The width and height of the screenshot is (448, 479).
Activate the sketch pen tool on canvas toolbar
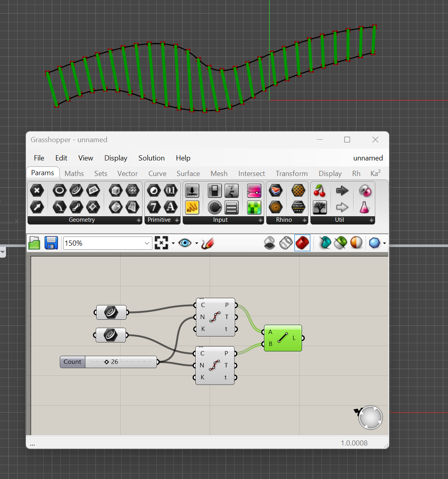[208, 243]
